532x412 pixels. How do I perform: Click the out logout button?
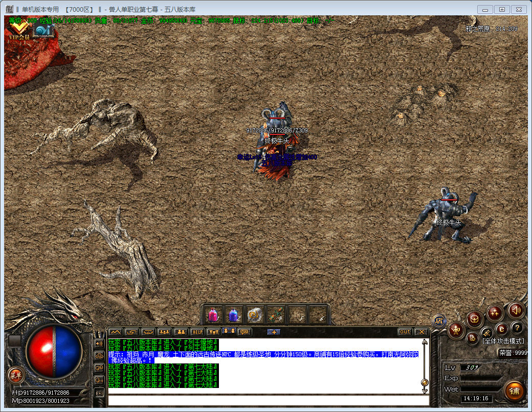405,332
